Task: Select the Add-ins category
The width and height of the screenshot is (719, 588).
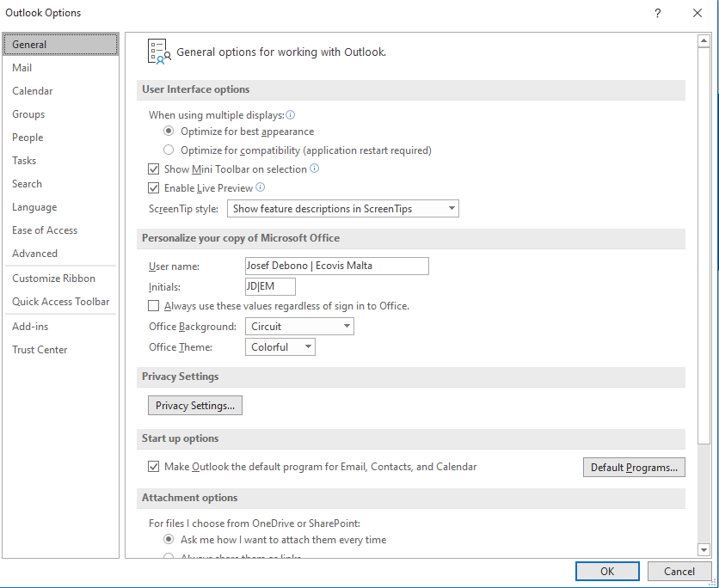Action: tap(60, 327)
